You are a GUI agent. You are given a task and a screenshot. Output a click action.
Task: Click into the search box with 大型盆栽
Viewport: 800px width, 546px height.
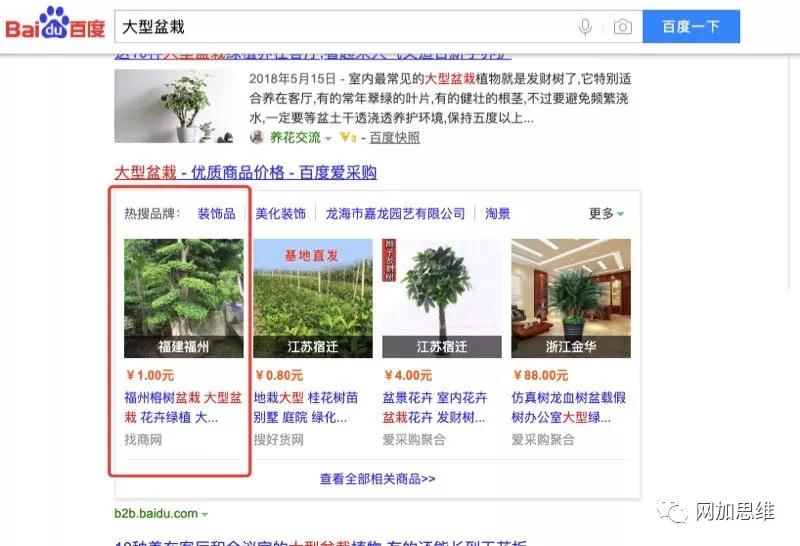340,27
